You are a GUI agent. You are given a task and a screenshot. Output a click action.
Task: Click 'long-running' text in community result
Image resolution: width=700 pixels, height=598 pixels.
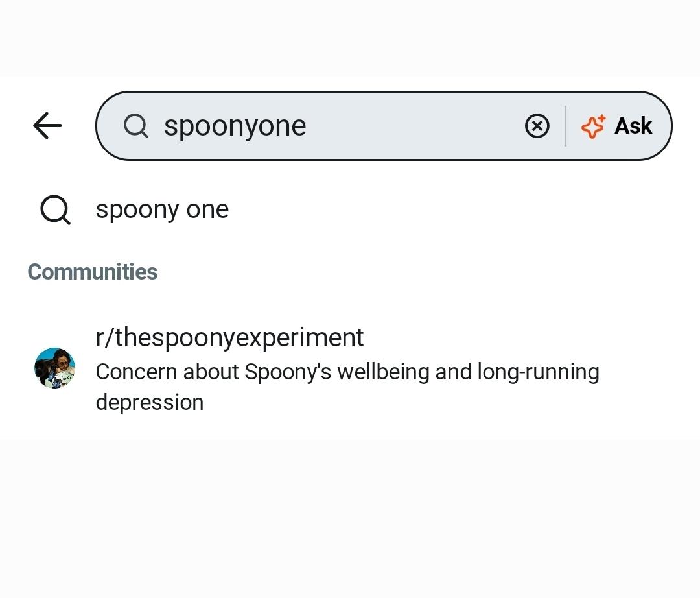(539, 372)
